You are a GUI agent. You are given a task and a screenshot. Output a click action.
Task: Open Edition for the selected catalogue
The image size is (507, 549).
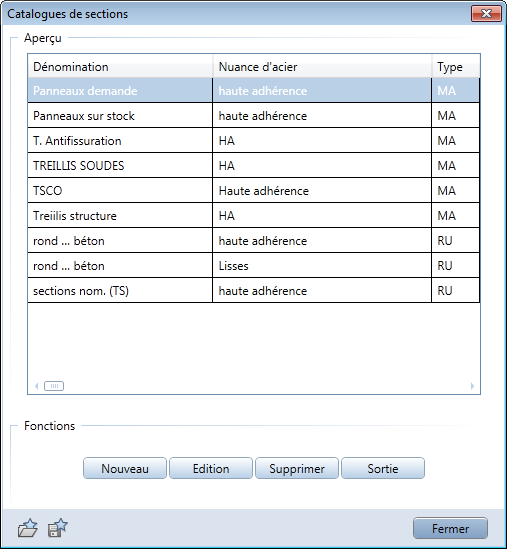coord(211,468)
